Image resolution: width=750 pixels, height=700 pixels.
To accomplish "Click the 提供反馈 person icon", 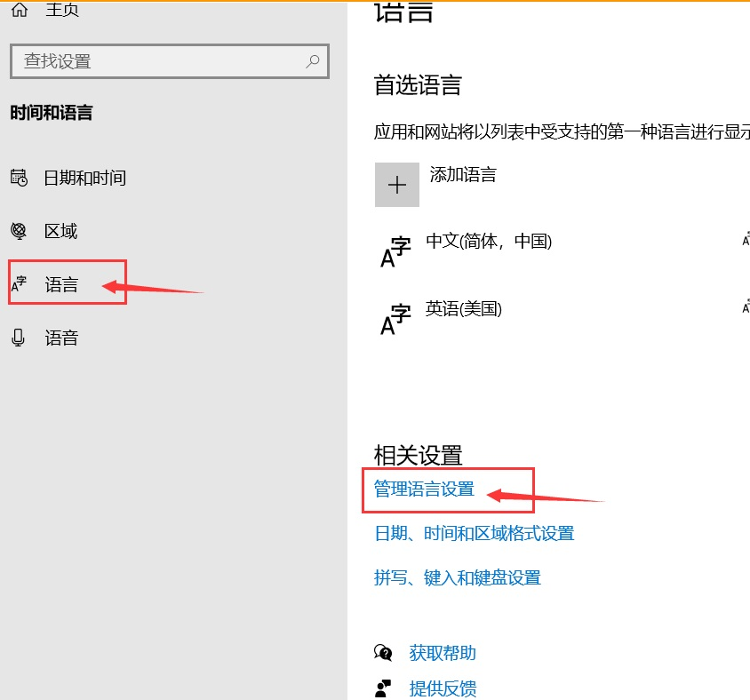I will coord(383,688).
